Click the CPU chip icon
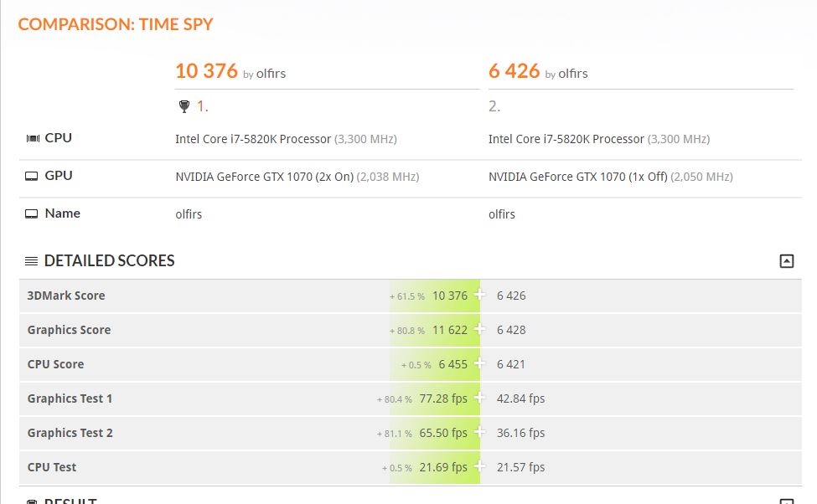817x504 pixels. [32, 138]
